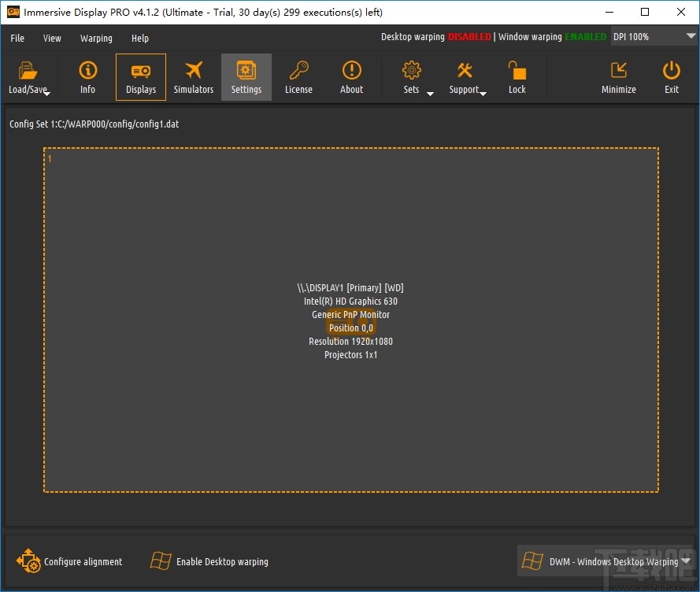Click the Support tools icon
Viewport: 700px width, 592px height.
(465, 70)
